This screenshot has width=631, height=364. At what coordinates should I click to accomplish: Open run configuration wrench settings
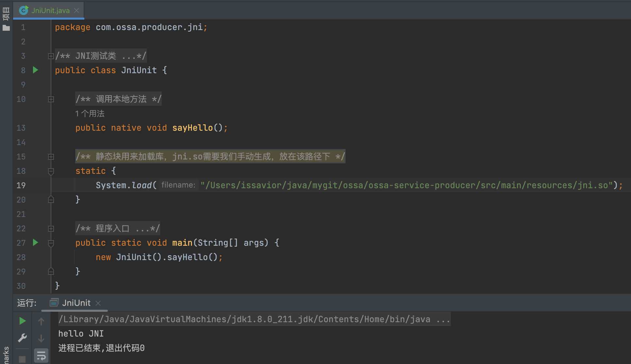click(x=22, y=338)
